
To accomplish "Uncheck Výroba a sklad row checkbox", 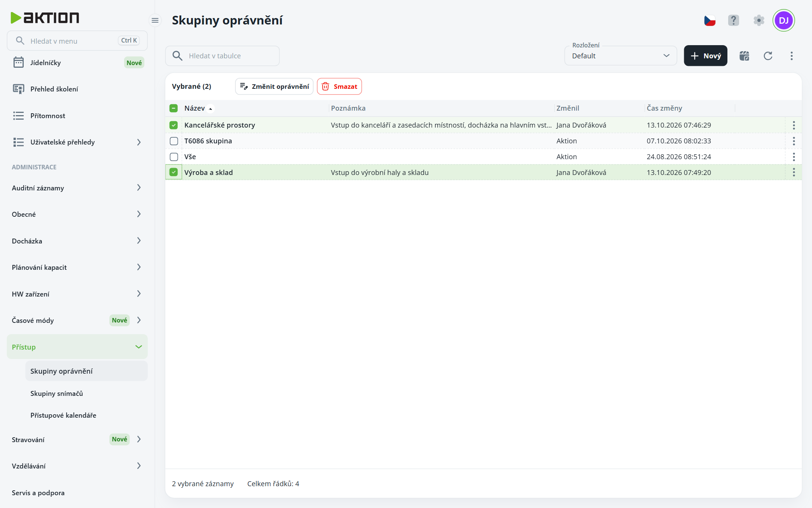I will pyautogui.click(x=173, y=172).
